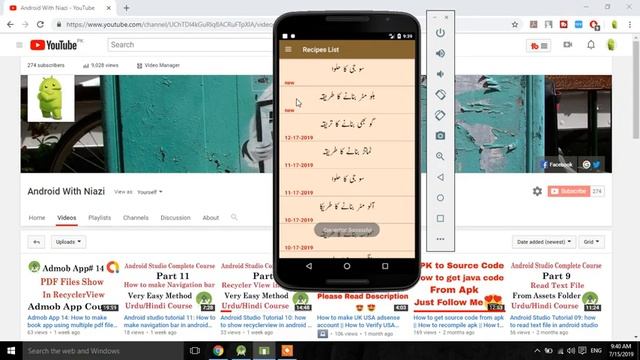Open Admob App 14 video title link
This screenshot has width=640, height=360.
(x=72, y=321)
